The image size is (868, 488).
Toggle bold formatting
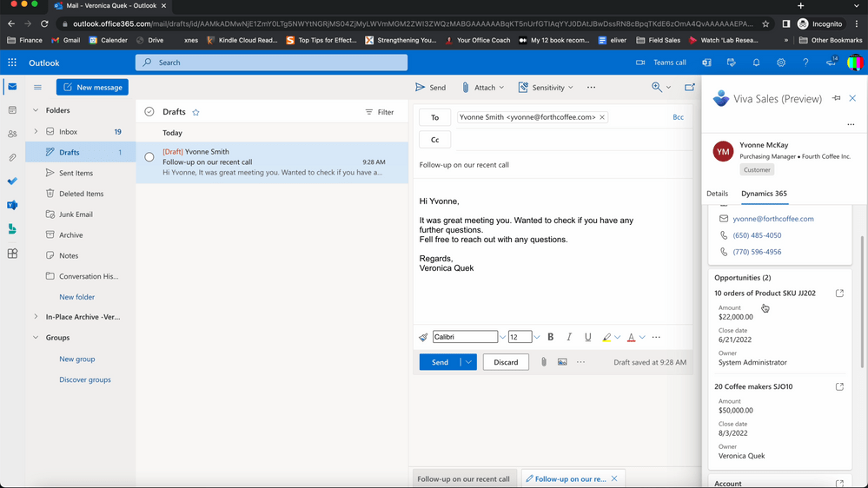point(550,337)
